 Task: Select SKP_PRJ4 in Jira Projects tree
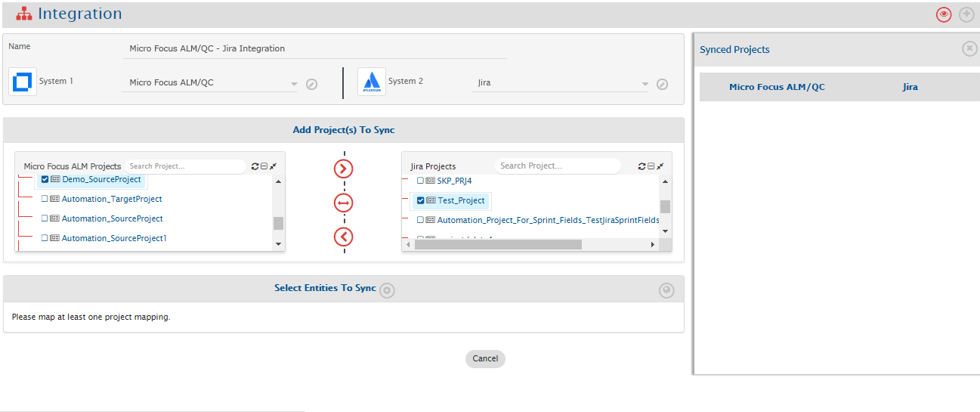pyautogui.click(x=454, y=181)
